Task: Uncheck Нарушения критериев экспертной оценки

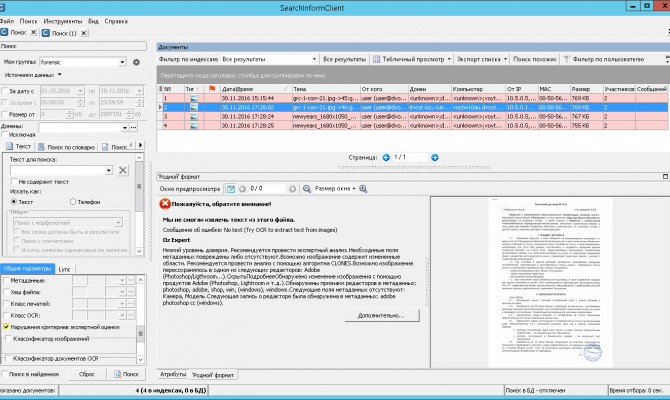Action: 6,327
